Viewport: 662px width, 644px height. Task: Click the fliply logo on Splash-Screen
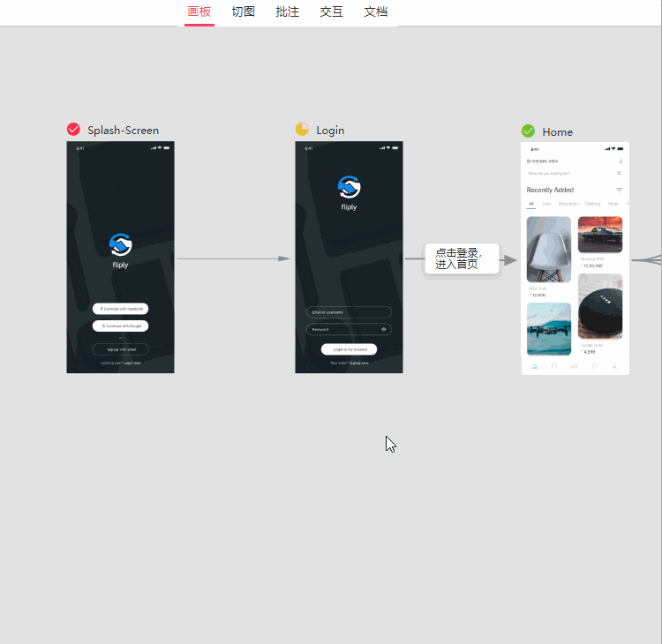[x=120, y=251]
